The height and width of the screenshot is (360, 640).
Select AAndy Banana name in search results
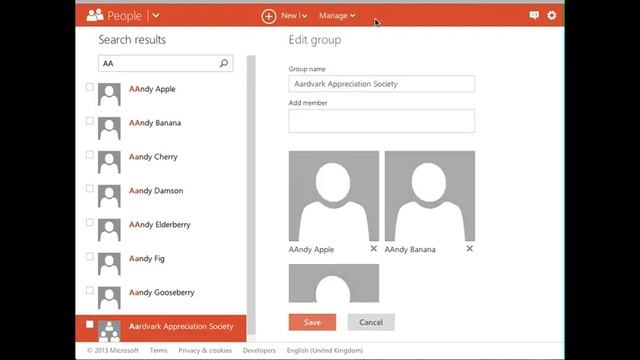155,123
